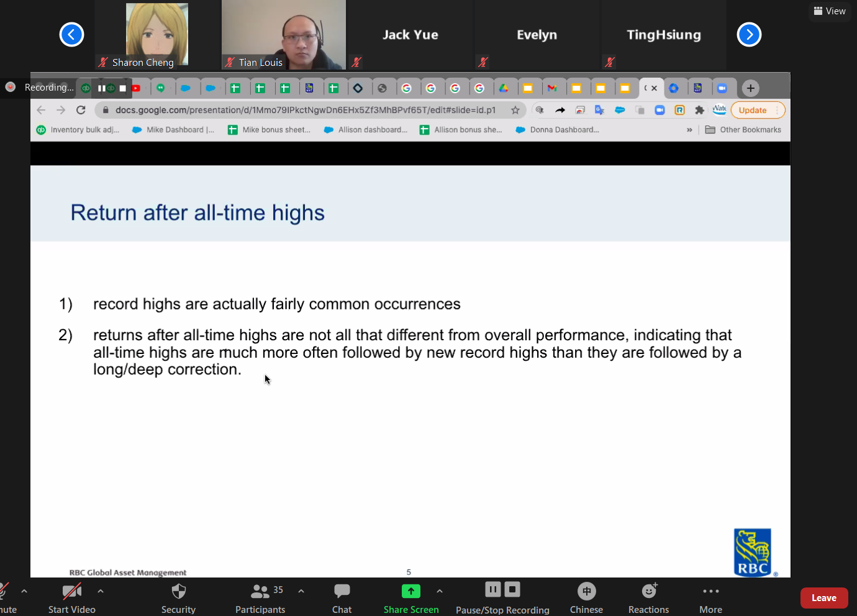Screen dimensions: 857x616
Task: Open Mike bonus sheet bookmark
Action: point(269,130)
